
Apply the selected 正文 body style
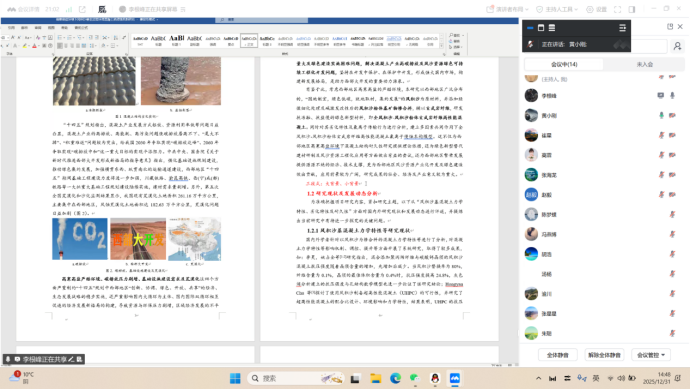pyautogui.click(x=249, y=40)
